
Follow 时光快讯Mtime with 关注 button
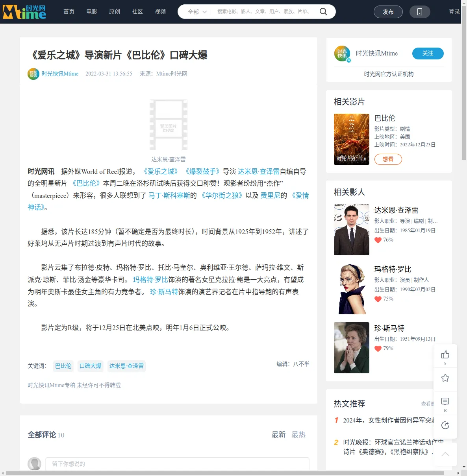point(428,54)
